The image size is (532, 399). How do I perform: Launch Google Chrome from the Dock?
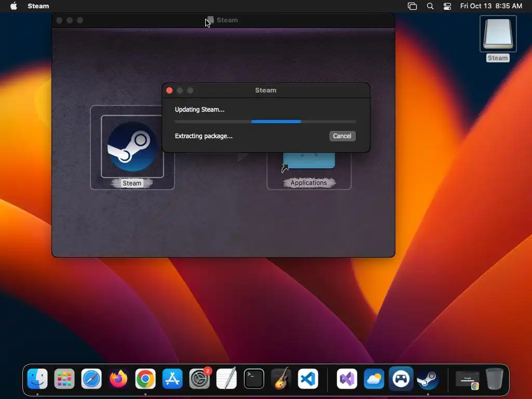coord(145,379)
